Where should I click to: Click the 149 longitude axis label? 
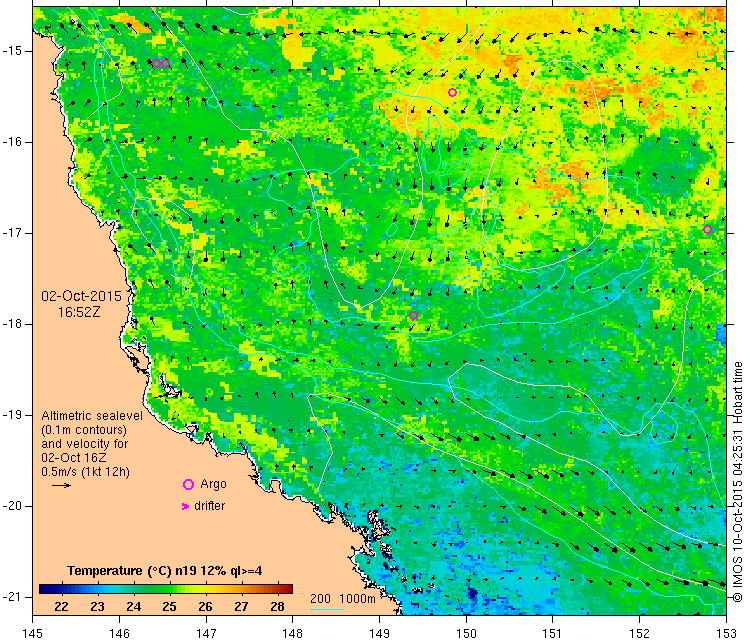coord(379,633)
